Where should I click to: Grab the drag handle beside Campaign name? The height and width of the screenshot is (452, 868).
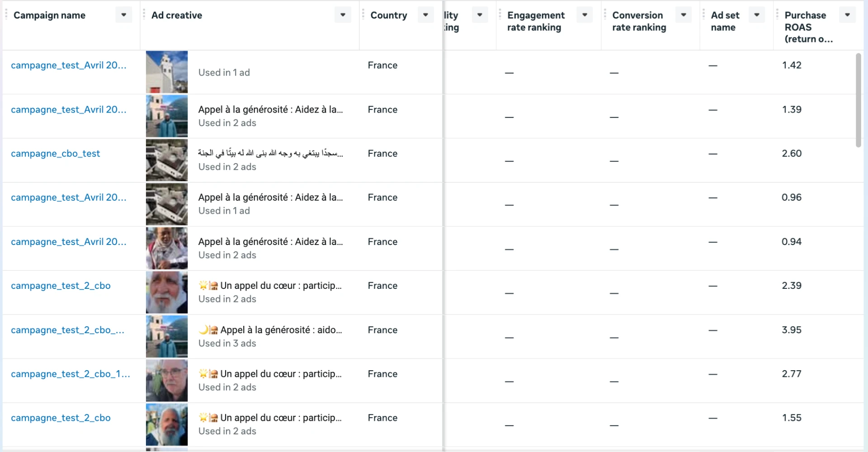[x=6, y=15]
